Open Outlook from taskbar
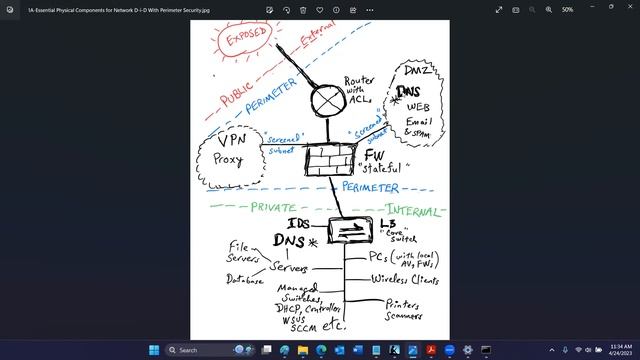The width and height of the screenshot is (640, 360). click(340, 350)
